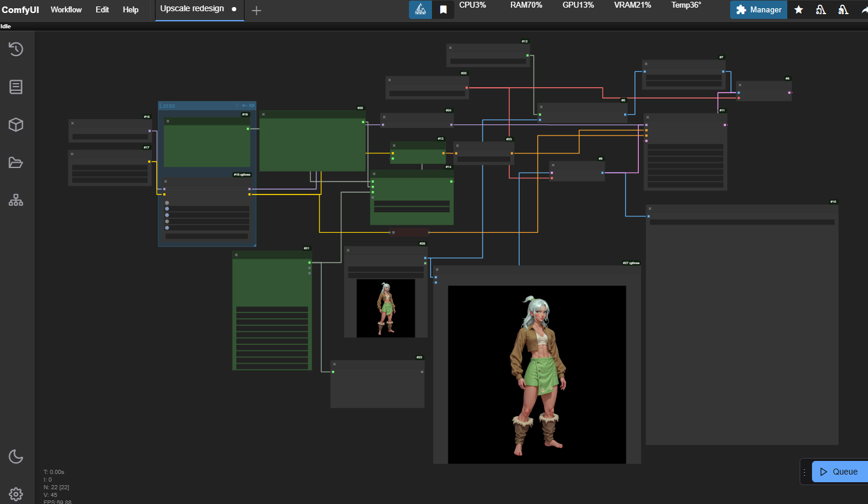Click the large character preview image
The width and height of the screenshot is (868, 504).
[537, 374]
